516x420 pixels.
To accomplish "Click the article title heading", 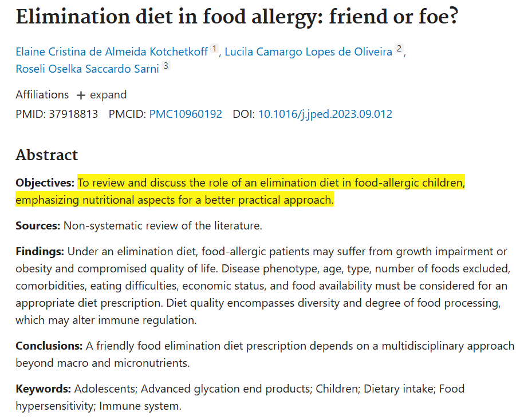I will tap(237, 17).
